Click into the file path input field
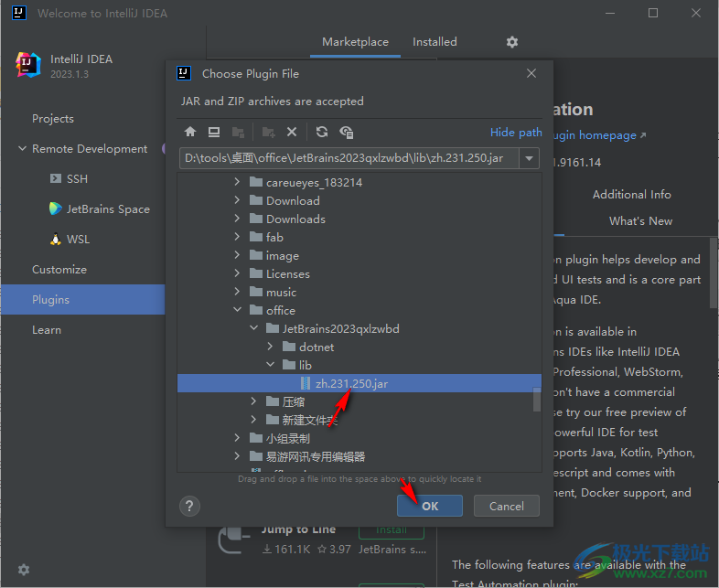The height and width of the screenshot is (588, 719). pos(349,158)
